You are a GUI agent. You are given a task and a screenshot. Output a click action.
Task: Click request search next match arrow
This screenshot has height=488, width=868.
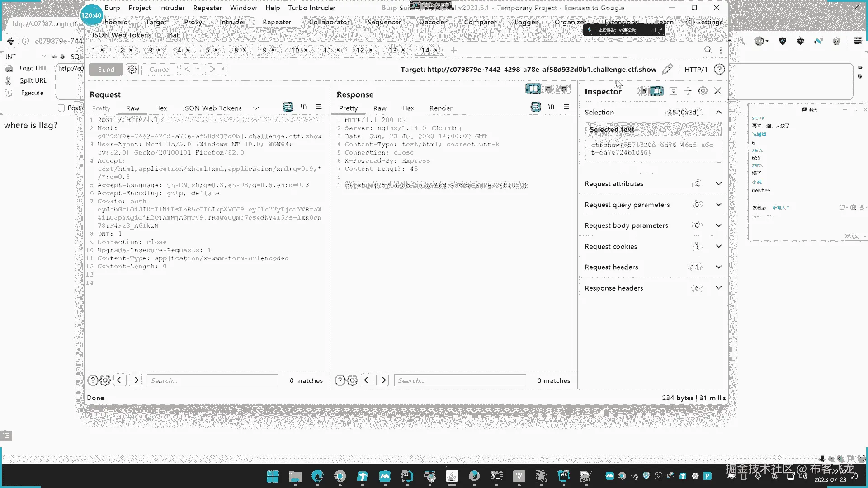click(135, 380)
